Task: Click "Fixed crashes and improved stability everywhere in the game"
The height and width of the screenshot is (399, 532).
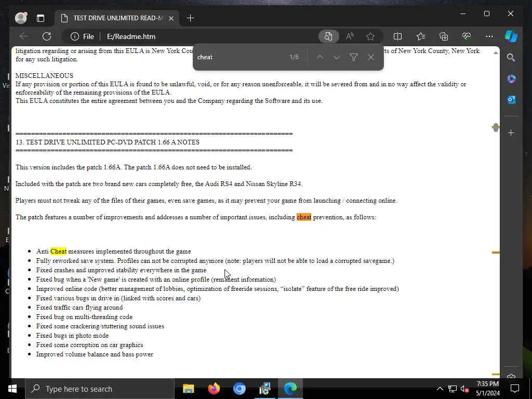Action: (x=121, y=270)
